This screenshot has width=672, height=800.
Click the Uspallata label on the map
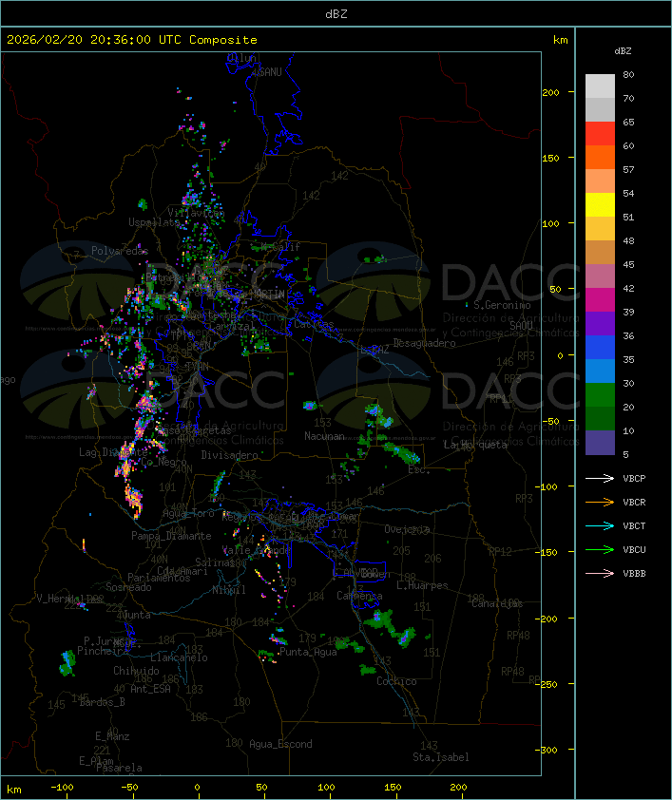pyautogui.click(x=154, y=222)
